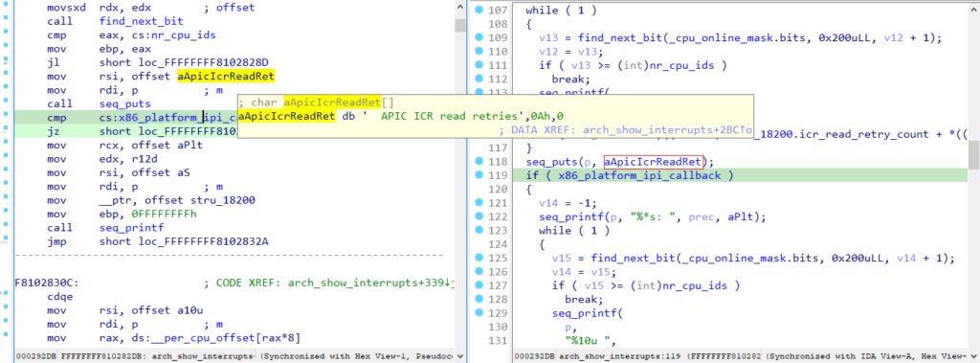Toggle breakpoint dot at pseudocode line 129
This screenshot has height=363, width=980.
click(x=479, y=313)
